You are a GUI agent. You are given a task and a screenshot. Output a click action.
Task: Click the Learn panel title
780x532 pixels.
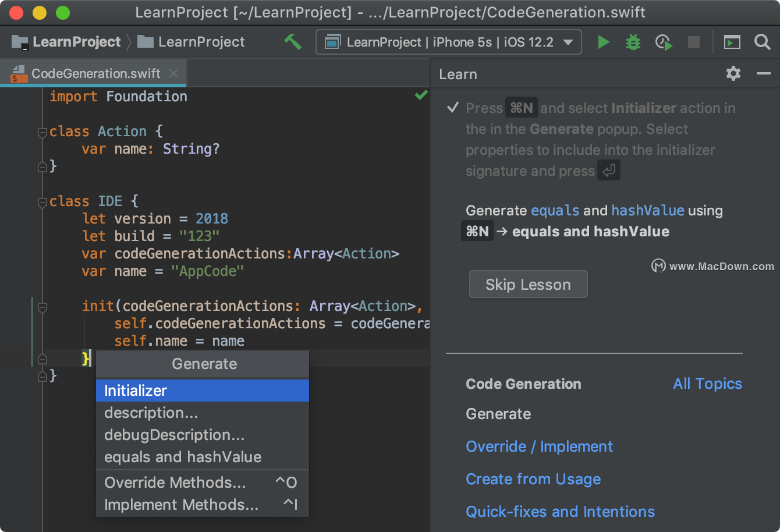458,74
